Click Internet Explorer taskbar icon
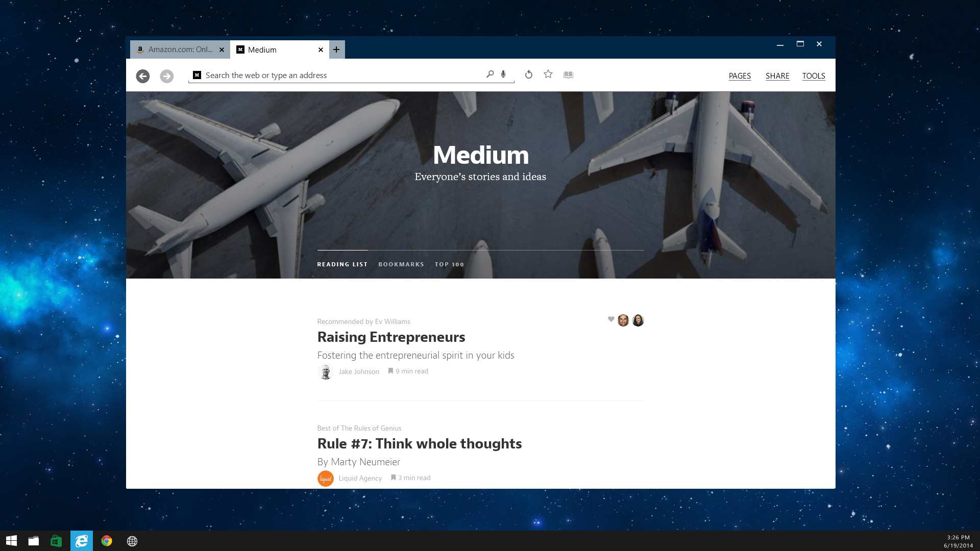 pyautogui.click(x=82, y=541)
